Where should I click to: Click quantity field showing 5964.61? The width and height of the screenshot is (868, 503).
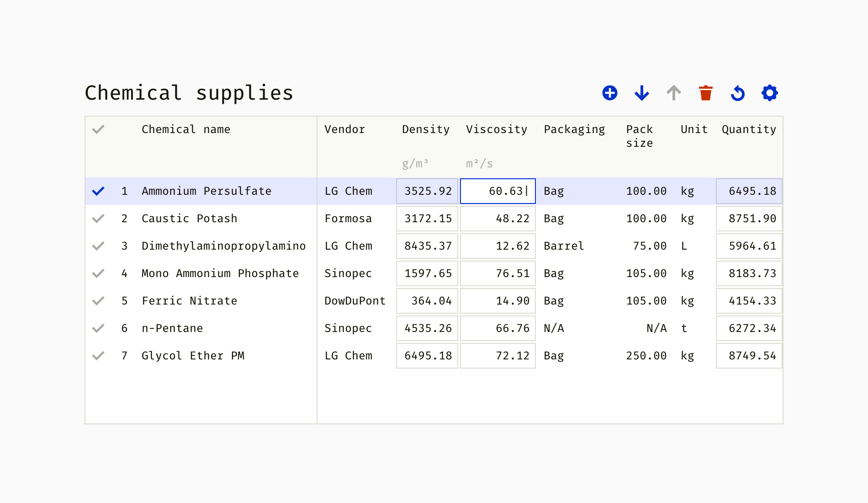coord(749,246)
